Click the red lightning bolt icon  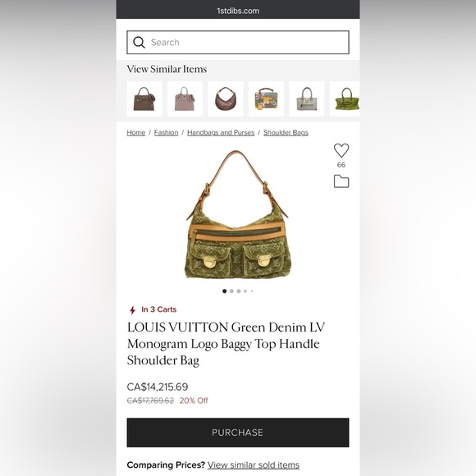click(132, 310)
